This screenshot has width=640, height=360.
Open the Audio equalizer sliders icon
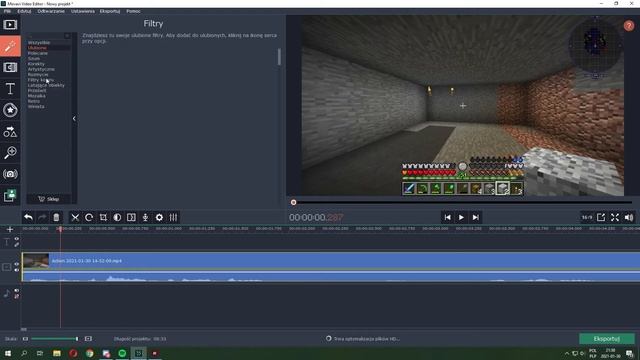[173, 217]
